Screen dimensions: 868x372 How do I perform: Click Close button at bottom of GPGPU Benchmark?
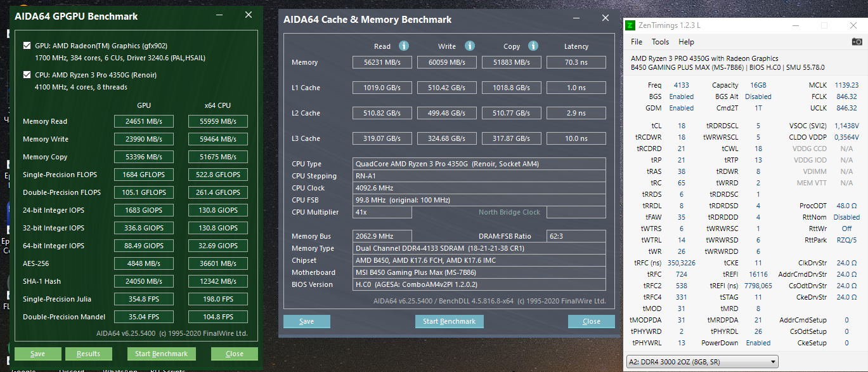coord(235,354)
